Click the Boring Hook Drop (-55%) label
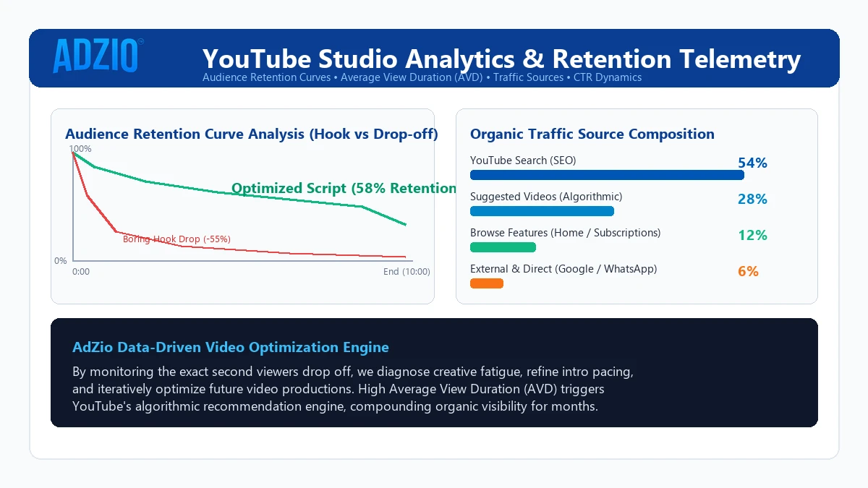This screenshot has height=488, width=868. click(176, 239)
